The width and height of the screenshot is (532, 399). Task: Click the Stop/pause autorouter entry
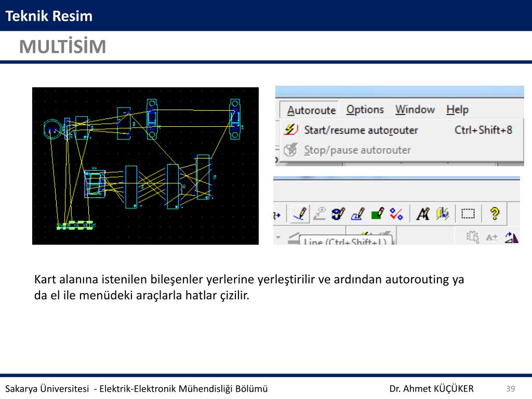(x=400, y=150)
